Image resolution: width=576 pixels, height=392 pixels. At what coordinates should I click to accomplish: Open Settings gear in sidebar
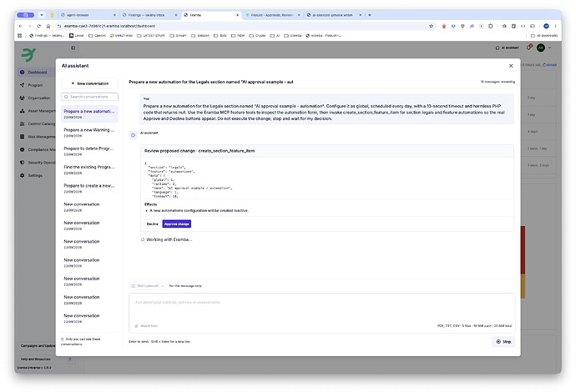(x=22, y=175)
